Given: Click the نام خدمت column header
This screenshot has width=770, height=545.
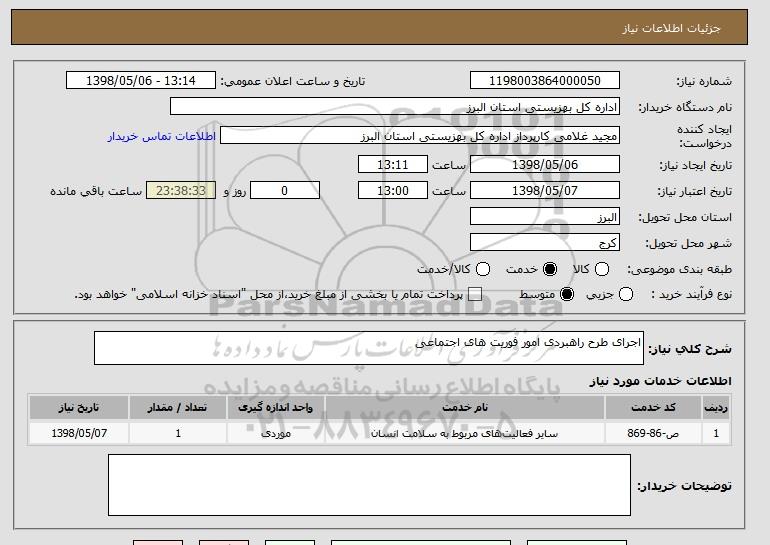Looking at the screenshot, I should point(465,408).
